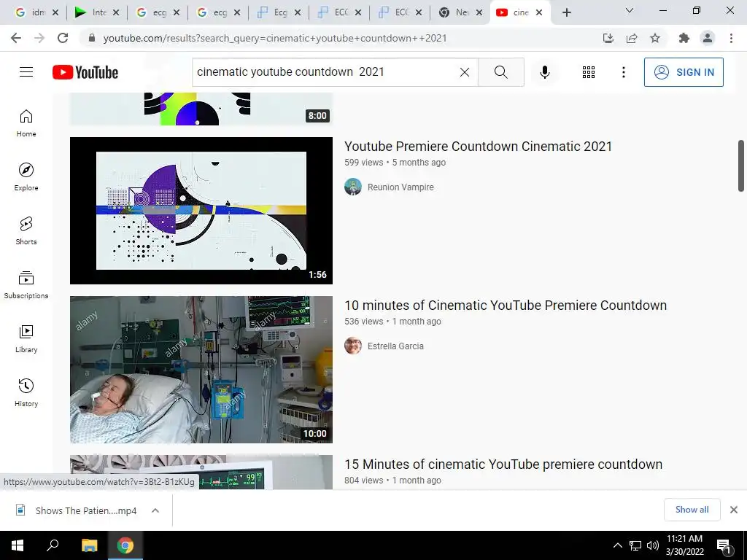
Task: Go to YouTube home via the logo
Action: point(85,72)
